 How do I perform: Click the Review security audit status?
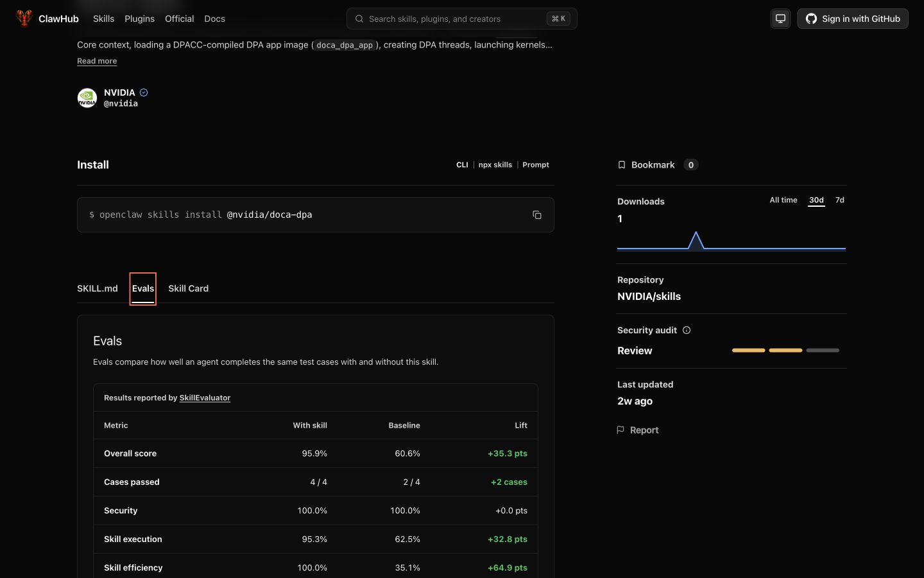point(635,351)
